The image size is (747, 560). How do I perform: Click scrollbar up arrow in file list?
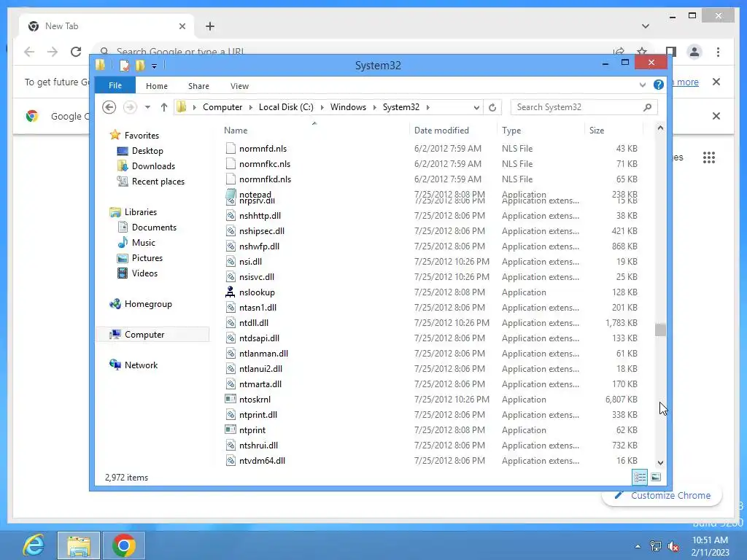click(x=660, y=128)
